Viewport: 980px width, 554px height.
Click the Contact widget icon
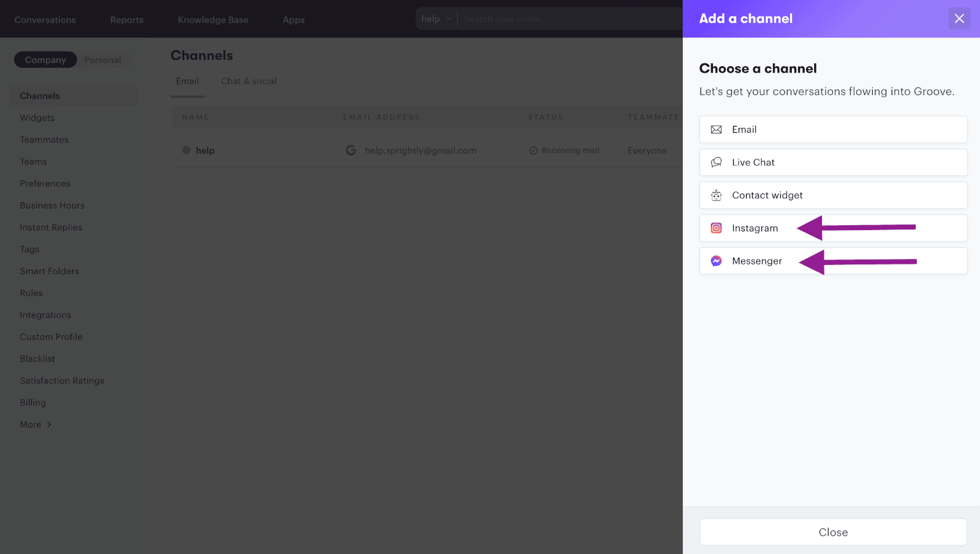[x=716, y=195]
